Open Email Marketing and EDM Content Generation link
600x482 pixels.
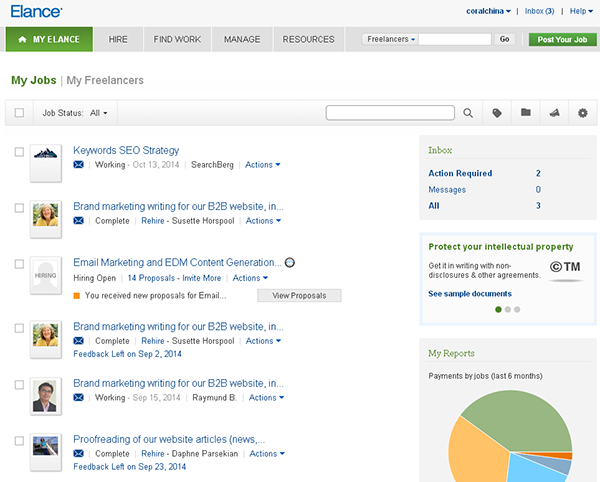tap(178, 262)
